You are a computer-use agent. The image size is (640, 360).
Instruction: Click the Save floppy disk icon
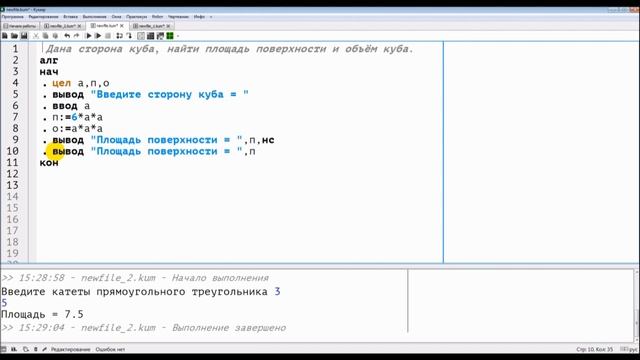click(x=24, y=36)
